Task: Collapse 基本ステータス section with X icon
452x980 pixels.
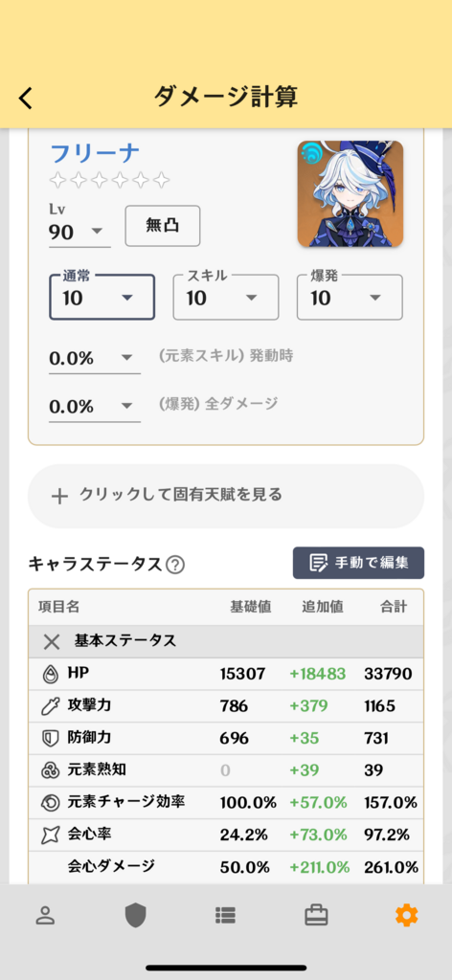Action: 52,641
